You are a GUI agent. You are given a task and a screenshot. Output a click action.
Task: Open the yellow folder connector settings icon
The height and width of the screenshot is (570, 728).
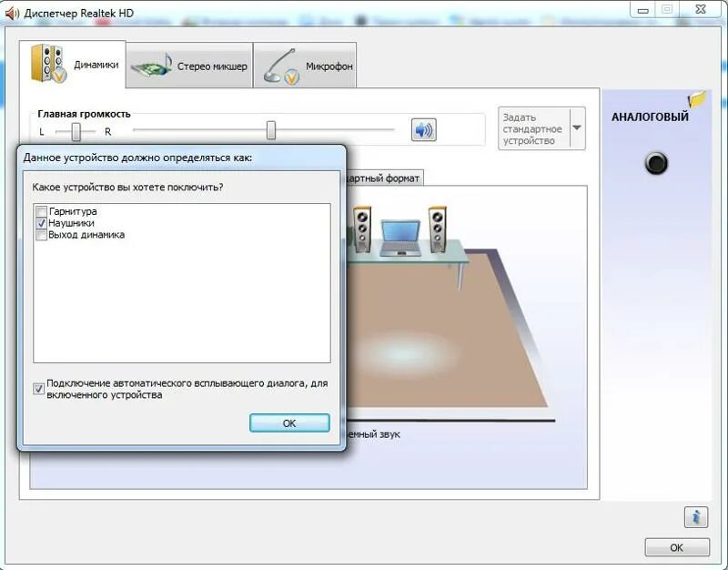(x=697, y=98)
